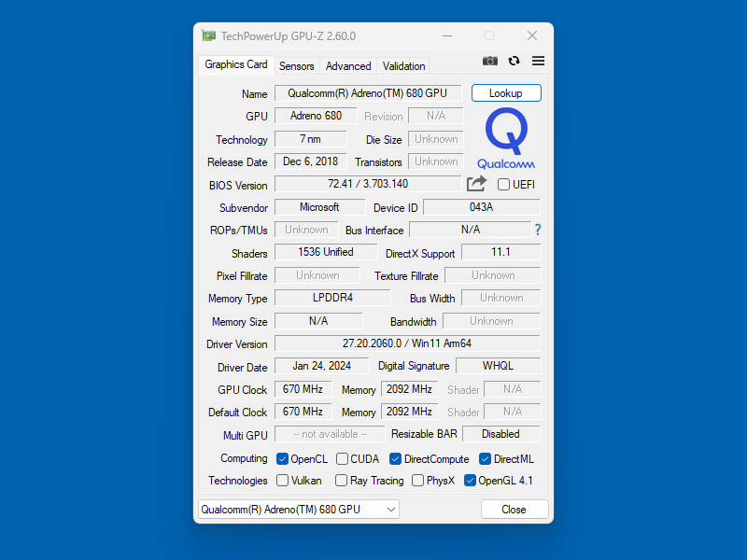The height and width of the screenshot is (560, 747).
Task: Enable the UEFI checkbox
Action: pos(502,184)
